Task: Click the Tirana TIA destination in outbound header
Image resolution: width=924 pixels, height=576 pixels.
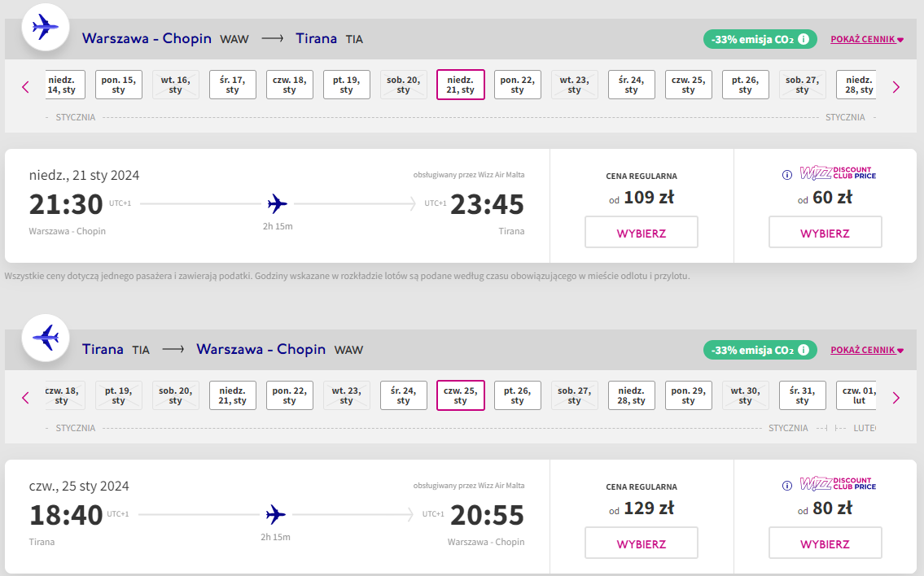Action: point(330,39)
